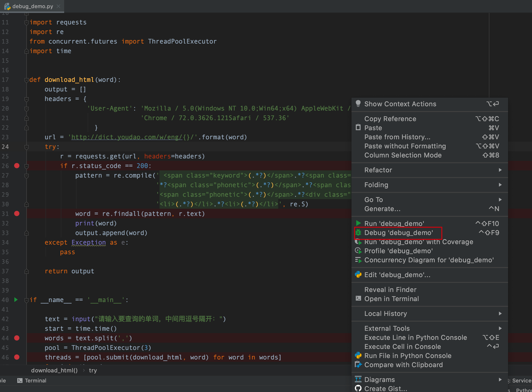Click the Python icon beside Run File in Python Console
532x392 pixels.
point(358,355)
